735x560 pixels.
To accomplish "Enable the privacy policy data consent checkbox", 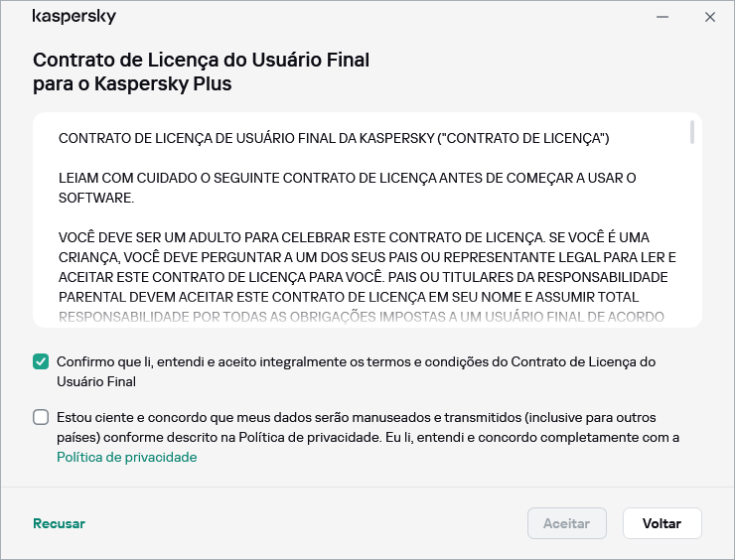I will coord(41,418).
